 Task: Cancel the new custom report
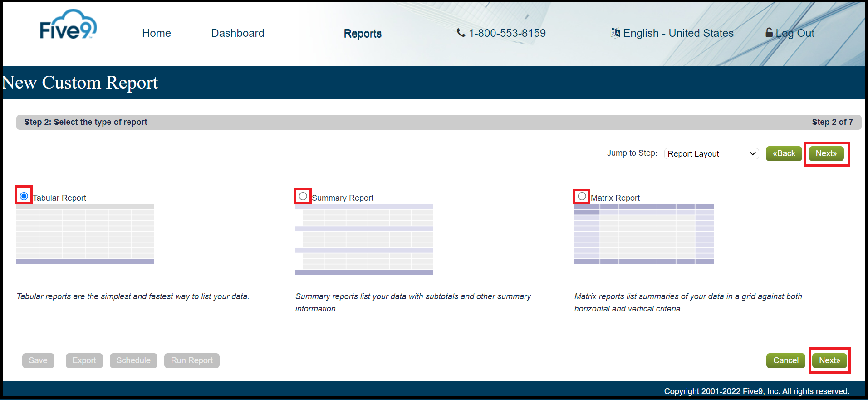[785, 360]
